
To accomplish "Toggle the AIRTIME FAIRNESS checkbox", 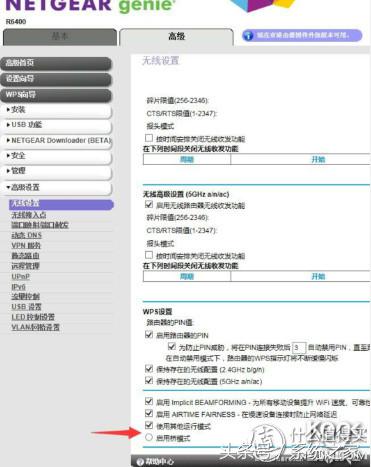I will point(149,414).
